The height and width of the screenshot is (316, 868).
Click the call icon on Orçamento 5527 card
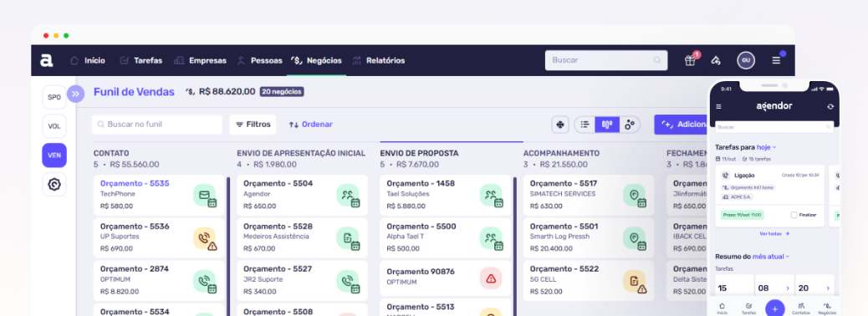pos(348,281)
